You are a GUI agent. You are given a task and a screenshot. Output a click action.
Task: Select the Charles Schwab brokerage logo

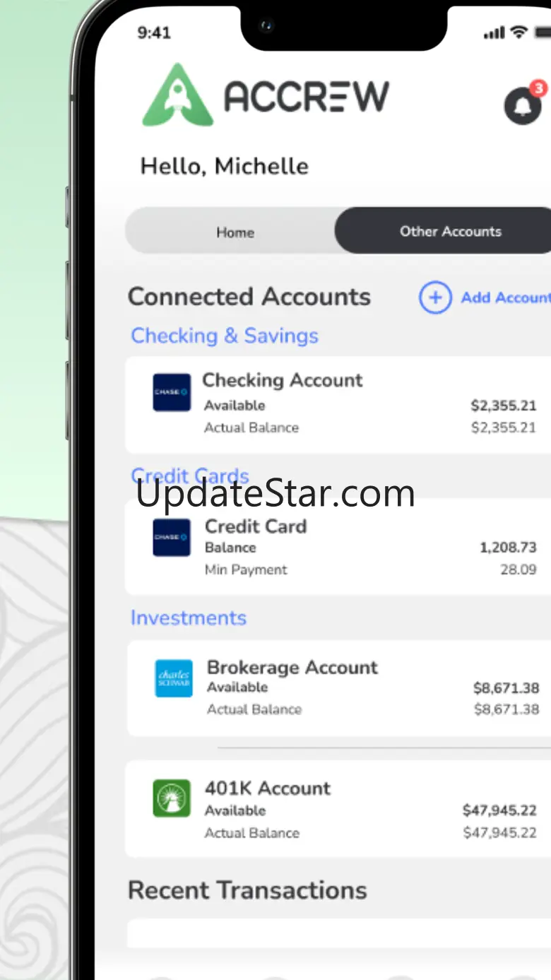click(174, 678)
